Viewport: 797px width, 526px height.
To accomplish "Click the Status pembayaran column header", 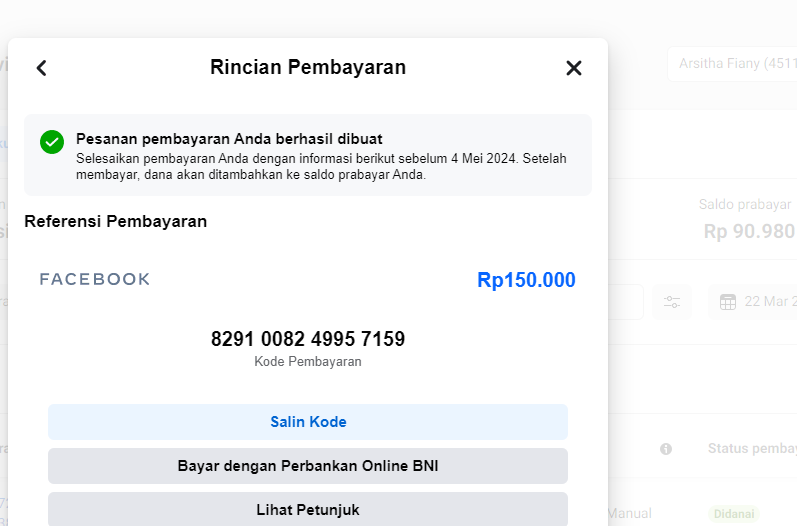I will pyautogui.click(x=752, y=449).
